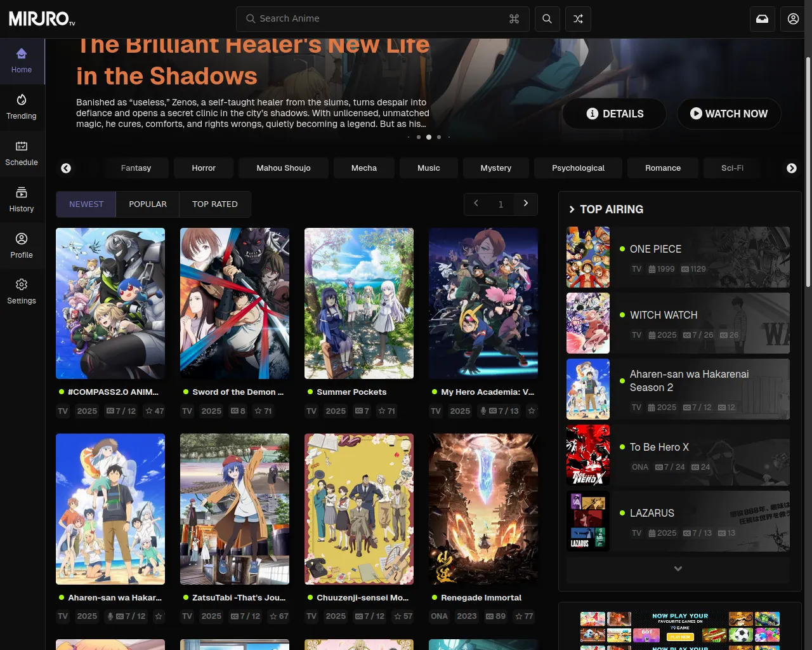Viewport: 812px width, 650px height.
Task: Select the Sci-Fi genre
Action: 733,168
